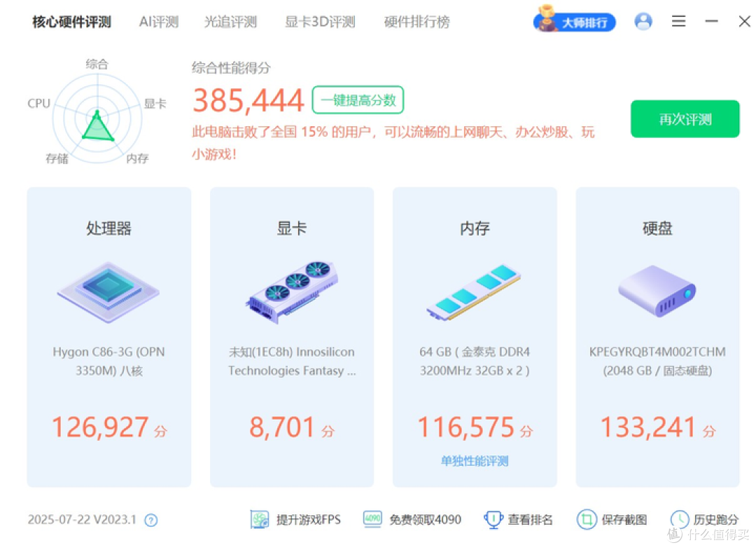Image resolution: width=756 pixels, height=550 pixels.
Task: Click the 存储 axis label on radar
Action: [x=57, y=159]
